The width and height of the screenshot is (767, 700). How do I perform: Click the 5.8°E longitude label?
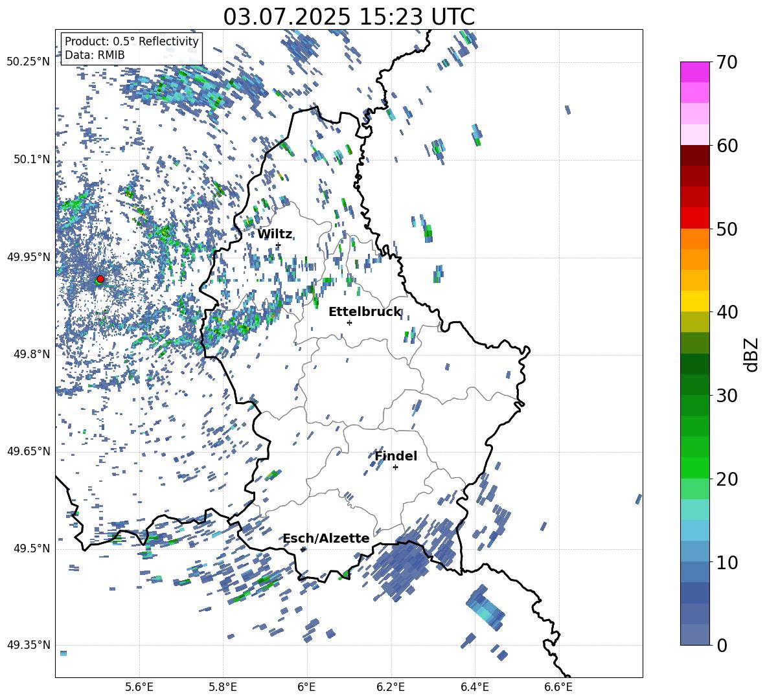coord(223,687)
